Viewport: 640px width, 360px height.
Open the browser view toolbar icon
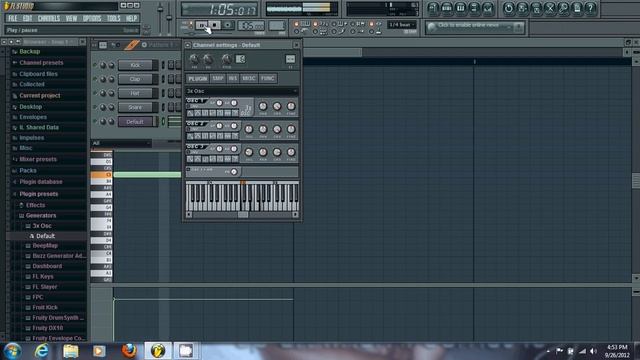[x=474, y=8]
